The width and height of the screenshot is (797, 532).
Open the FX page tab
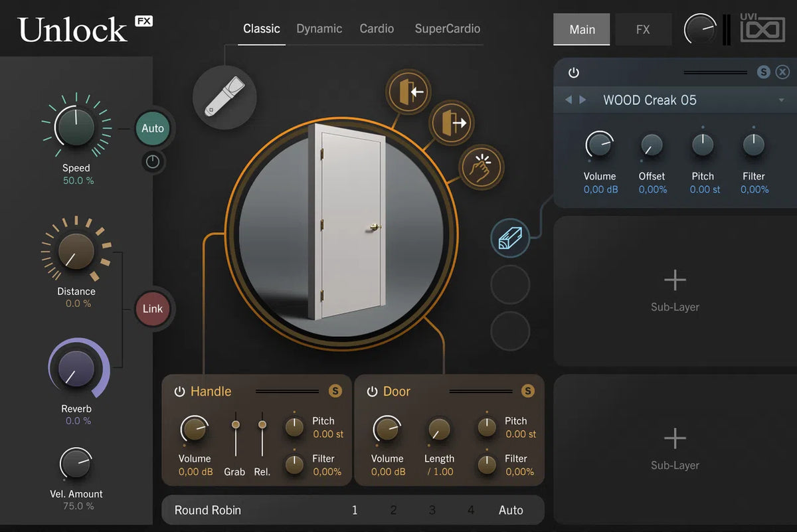(642, 30)
